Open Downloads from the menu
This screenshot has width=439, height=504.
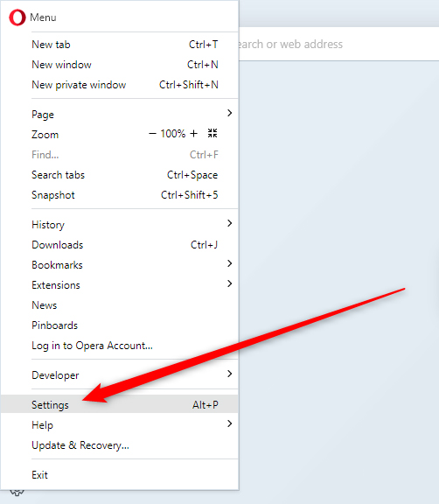[x=120, y=245]
